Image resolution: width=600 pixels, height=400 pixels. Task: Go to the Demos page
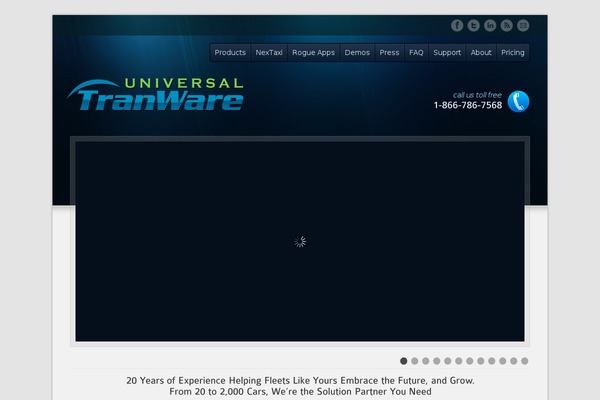tap(357, 52)
